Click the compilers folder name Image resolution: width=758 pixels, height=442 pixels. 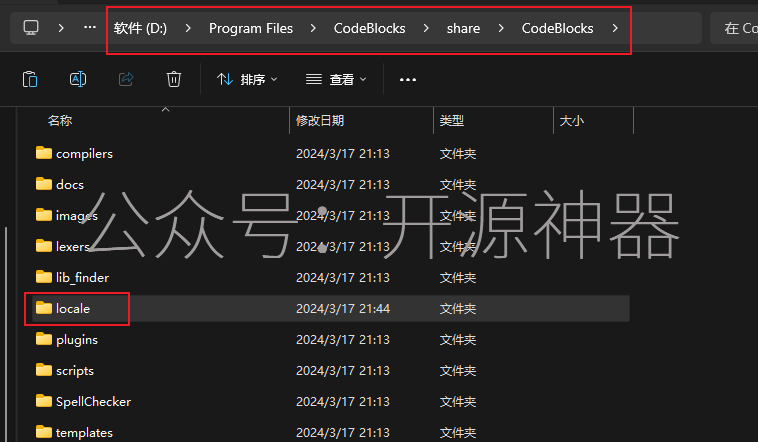(84, 154)
